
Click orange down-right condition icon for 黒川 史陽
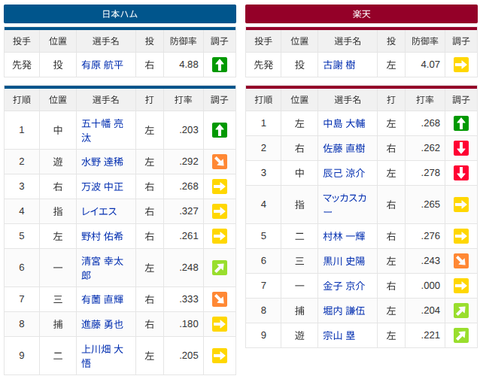461,261
